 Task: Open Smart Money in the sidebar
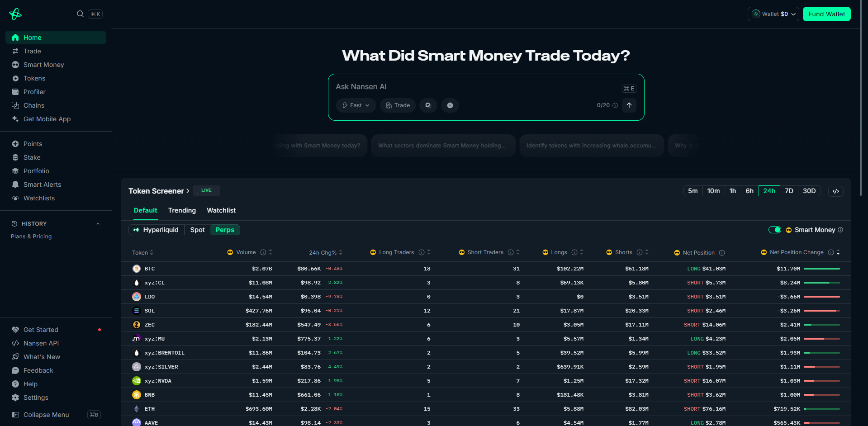(56, 65)
